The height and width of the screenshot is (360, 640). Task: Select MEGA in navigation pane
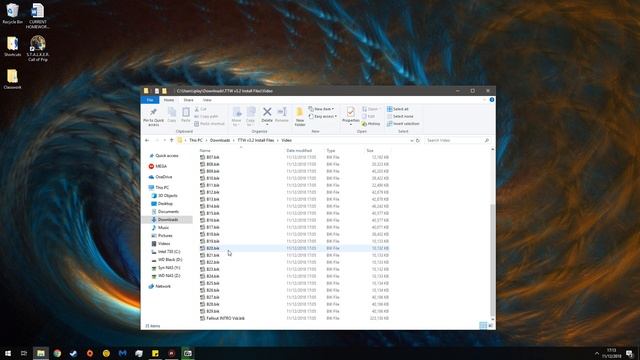158,166
